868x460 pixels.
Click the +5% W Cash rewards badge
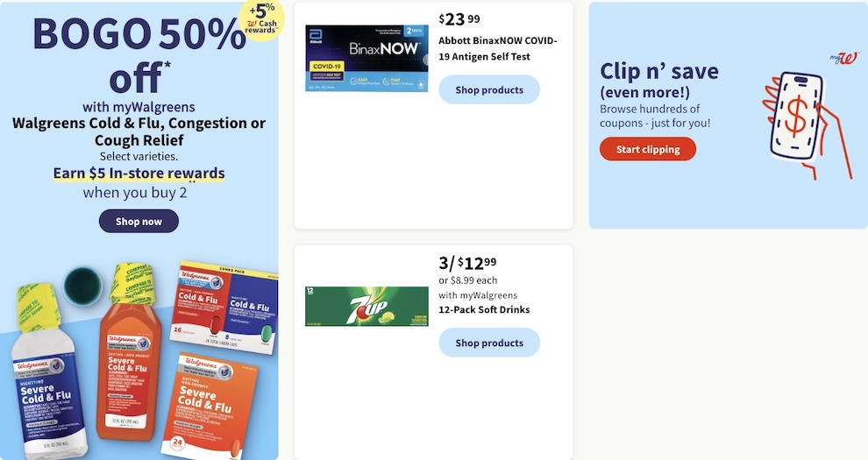[x=262, y=20]
